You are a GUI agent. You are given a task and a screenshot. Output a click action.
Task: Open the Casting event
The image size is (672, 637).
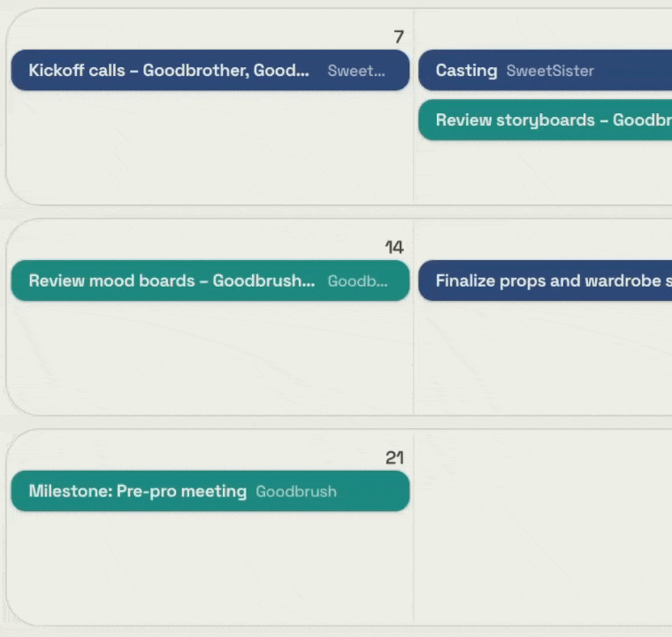tap(546, 70)
